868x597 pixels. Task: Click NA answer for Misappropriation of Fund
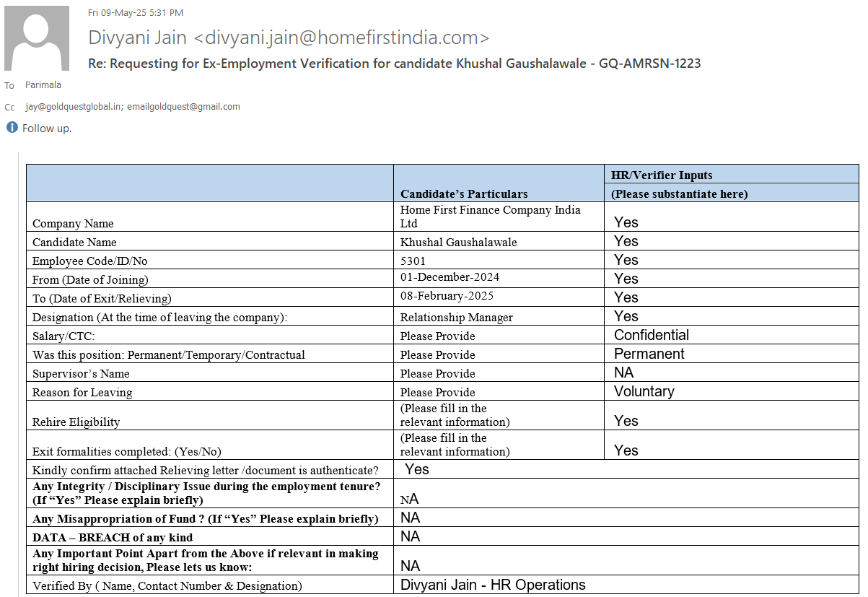pyautogui.click(x=411, y=518)
